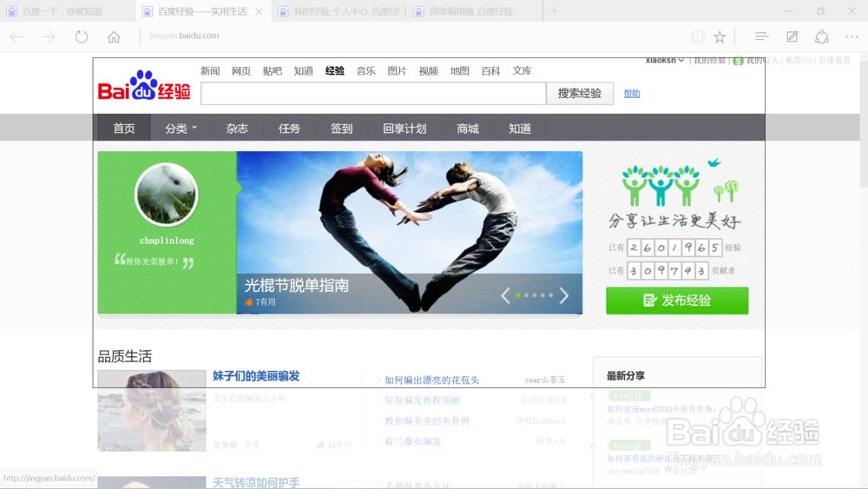Open the 商城 navigation item
The width and height of the screenshot is (868, 489).
coord(468,129)
